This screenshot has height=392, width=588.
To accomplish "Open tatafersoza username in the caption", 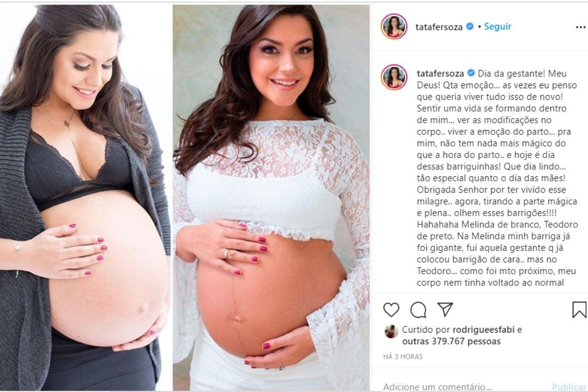I will pos(440,73).
